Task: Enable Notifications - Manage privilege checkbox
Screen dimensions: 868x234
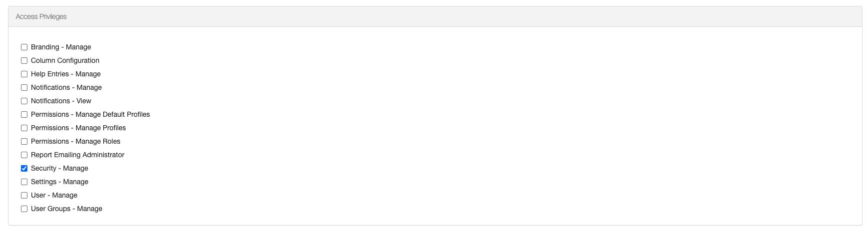Action: [24, 88]
